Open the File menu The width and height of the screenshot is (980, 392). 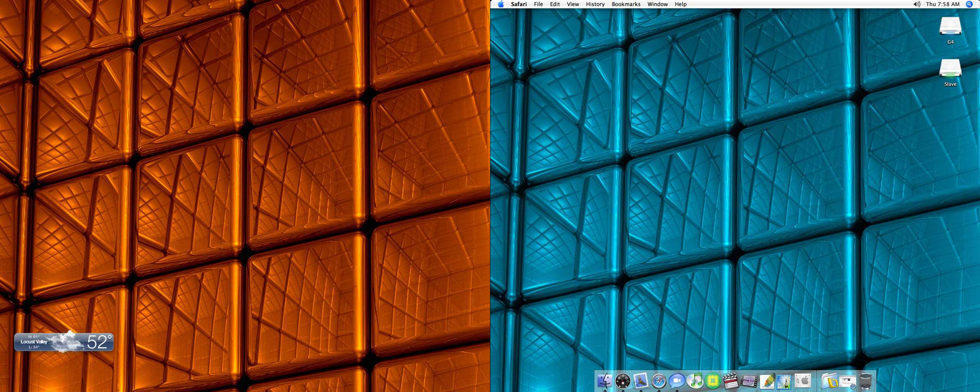pos(538,4)
